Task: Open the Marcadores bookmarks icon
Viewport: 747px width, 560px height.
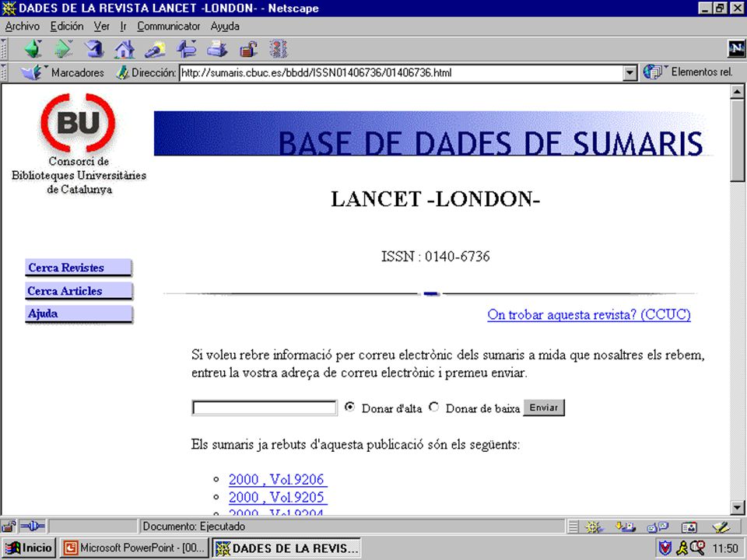Action: (x=31, y=72)
